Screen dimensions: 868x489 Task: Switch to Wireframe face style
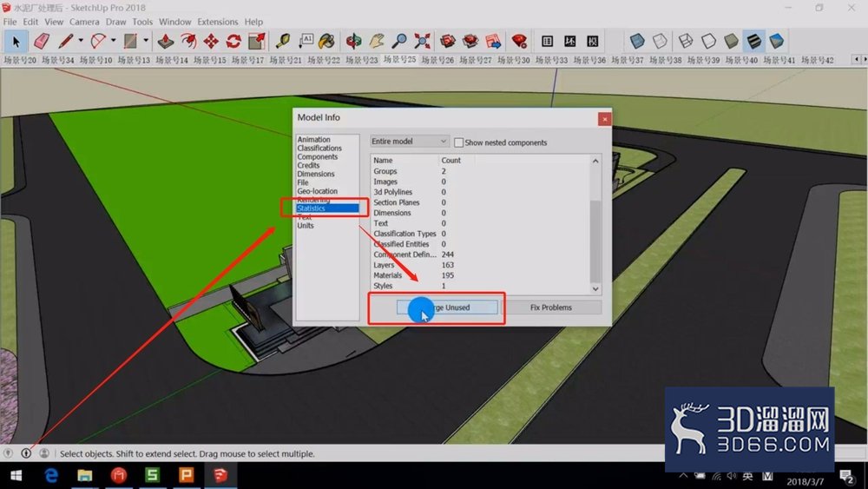[686, 41]
